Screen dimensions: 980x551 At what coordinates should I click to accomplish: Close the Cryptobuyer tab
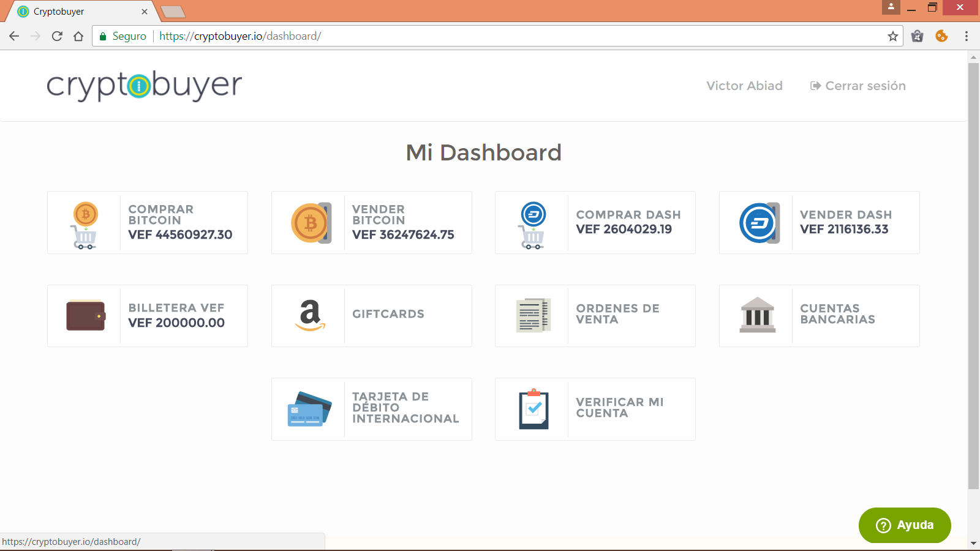click(145, 12)
